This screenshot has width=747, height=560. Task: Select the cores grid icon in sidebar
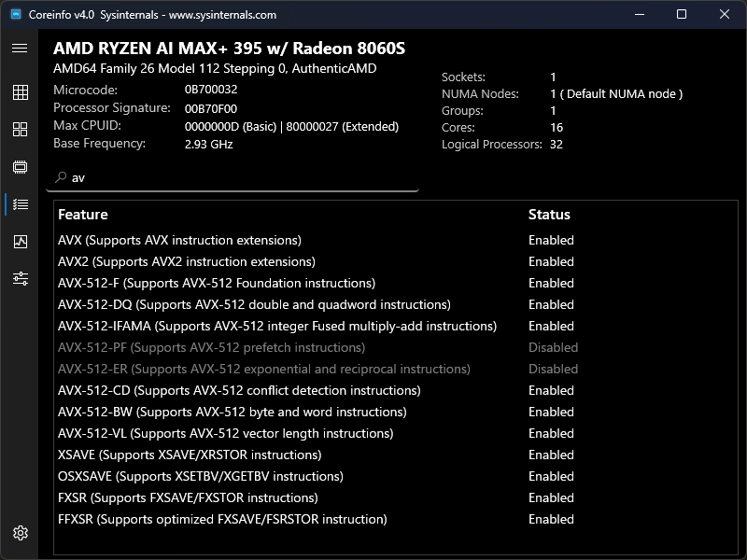pos(20,92)
